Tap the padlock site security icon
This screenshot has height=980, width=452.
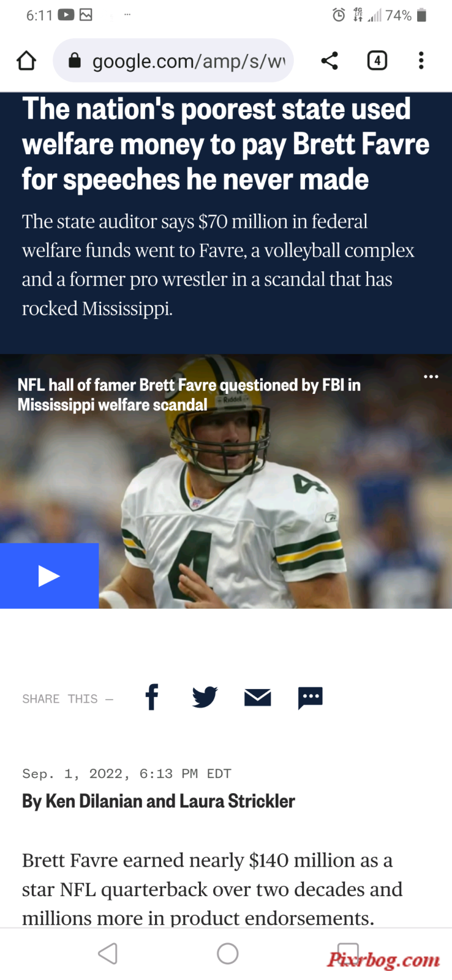pos(75,60)
